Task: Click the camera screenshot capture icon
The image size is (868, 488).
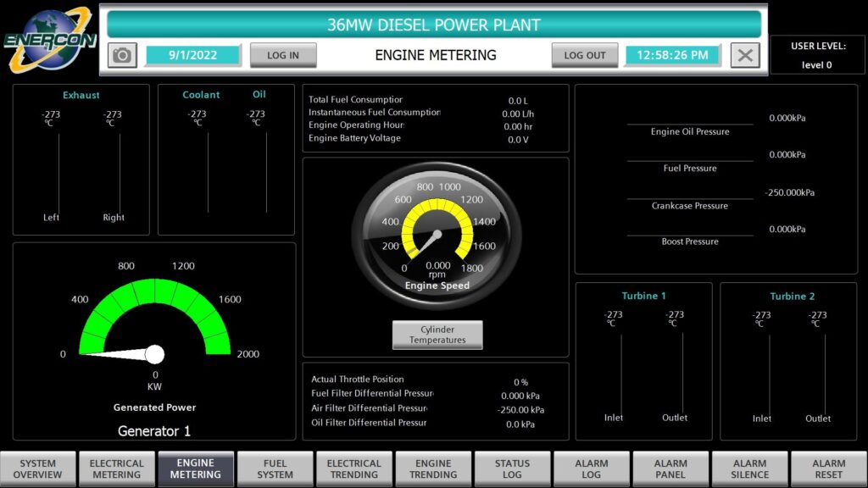Action: (124, 55)
